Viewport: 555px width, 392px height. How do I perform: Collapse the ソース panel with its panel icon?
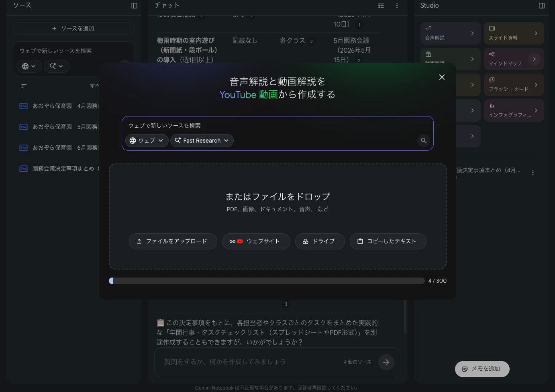pyautogui.click(x=134, y=6)
